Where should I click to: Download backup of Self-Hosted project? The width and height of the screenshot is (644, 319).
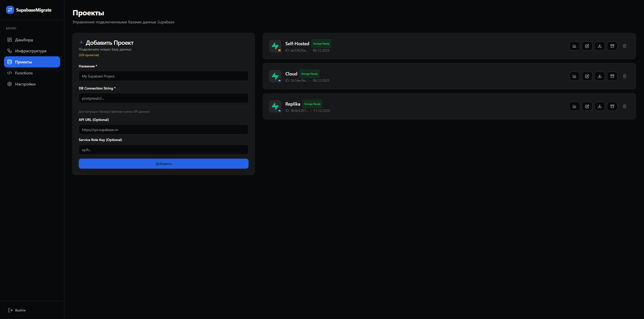(x=599, y=46)
